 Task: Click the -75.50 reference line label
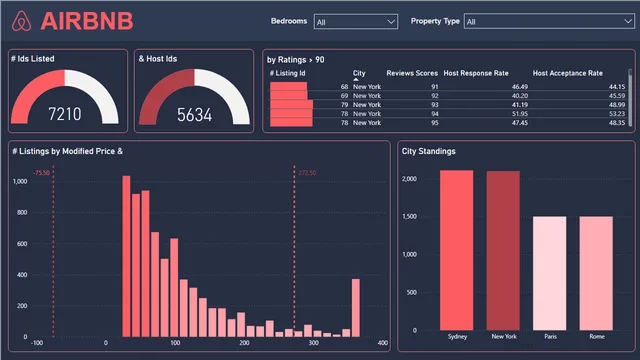(x=41, y=173)
